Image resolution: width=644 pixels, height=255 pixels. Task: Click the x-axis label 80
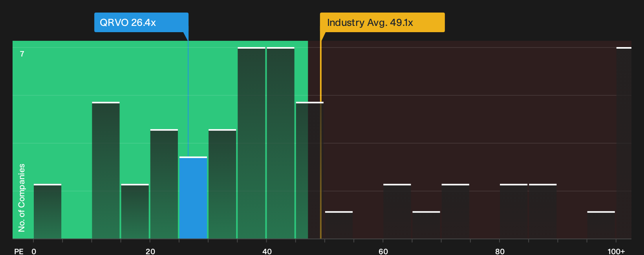coord(500,251)
